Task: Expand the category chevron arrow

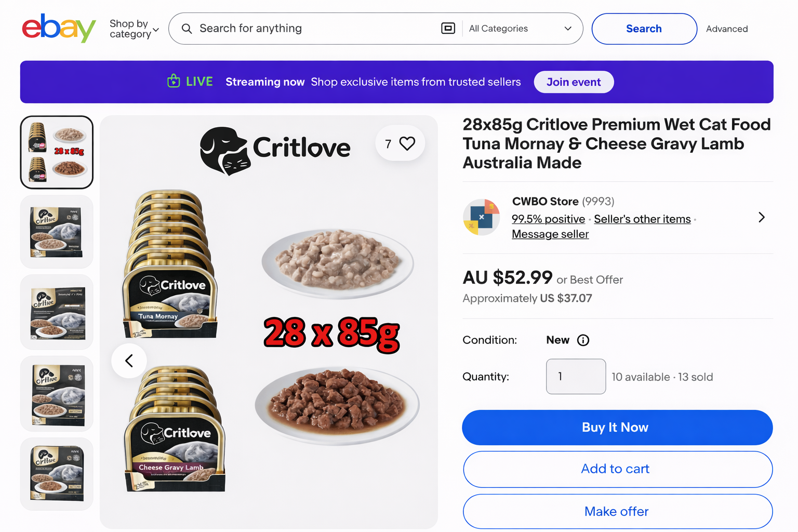Action: (156, 30)
